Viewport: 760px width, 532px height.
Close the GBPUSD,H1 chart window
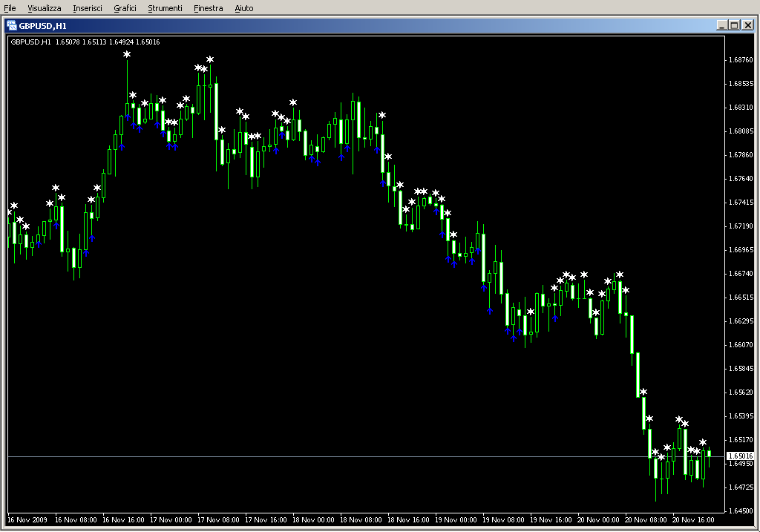coord(748,25)
